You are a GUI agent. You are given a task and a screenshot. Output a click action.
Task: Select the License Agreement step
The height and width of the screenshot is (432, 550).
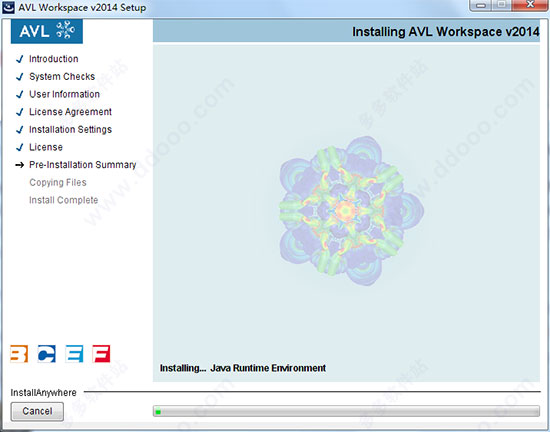[x=70, y=112]
